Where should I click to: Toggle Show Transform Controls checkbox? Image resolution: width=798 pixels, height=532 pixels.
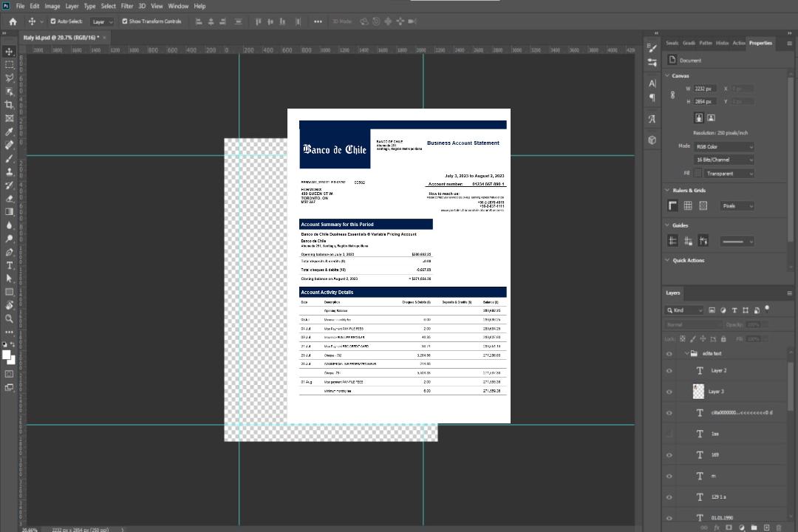click(125, 21)
